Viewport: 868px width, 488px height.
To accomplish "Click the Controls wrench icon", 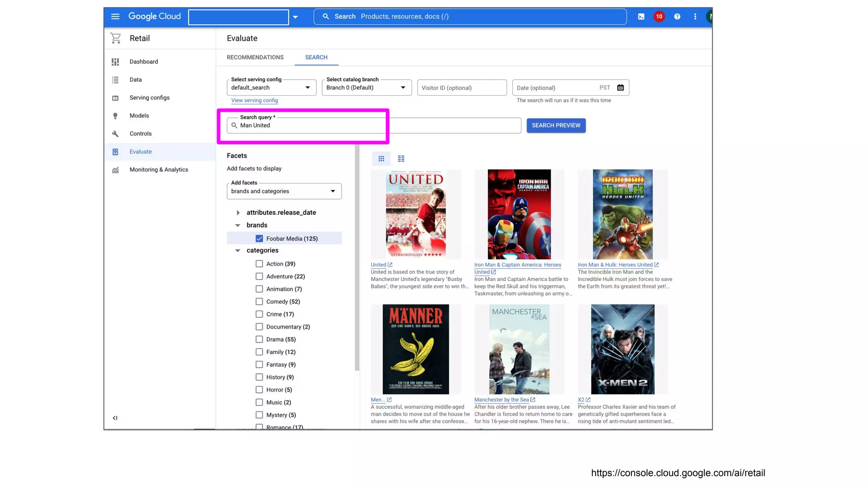I will tap(115, 134).
